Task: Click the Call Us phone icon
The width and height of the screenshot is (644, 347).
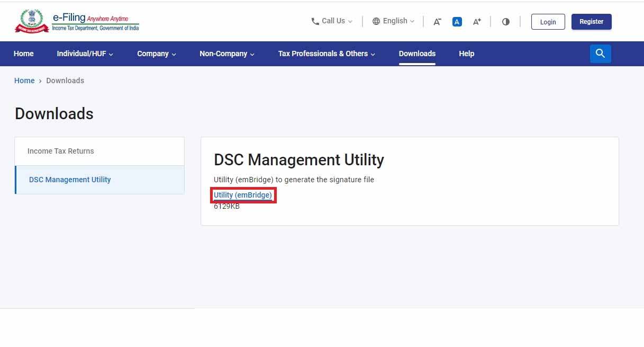Action: [x=315, y=22]
